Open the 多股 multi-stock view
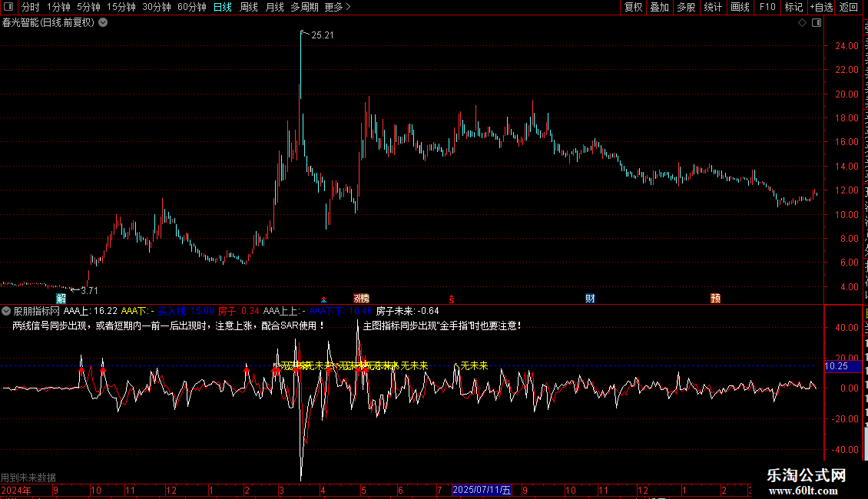The width and height of the screenshot is (868, 499). [686, 7]
